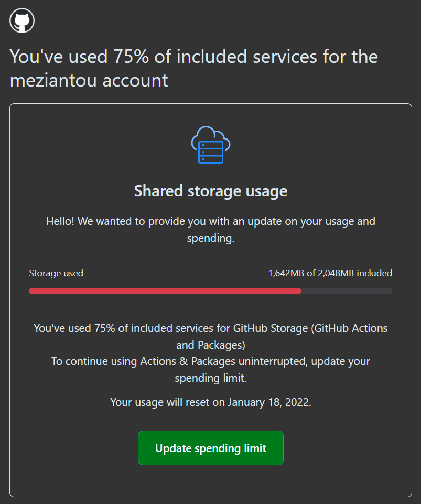Click the "Storage used" label
Image resolution: width=421 pixels, height=504 pixels.
pyautogui.click(x=56, y=273)
